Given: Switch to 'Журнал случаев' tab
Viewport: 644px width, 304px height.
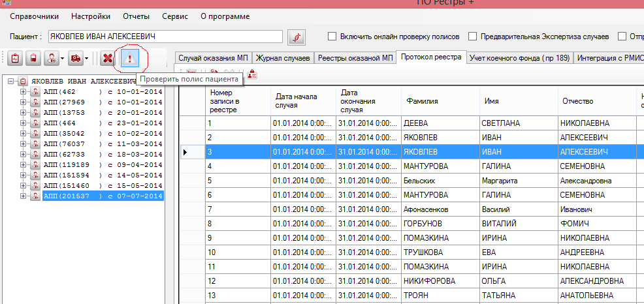Looking at the screenshot, I should 283,58.
